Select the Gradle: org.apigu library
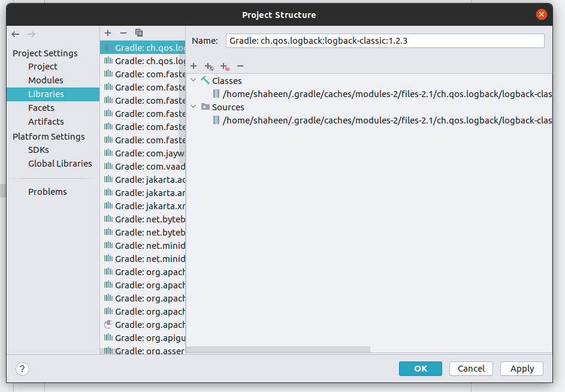Screen dimensions: 565x392 coord(143,338)
